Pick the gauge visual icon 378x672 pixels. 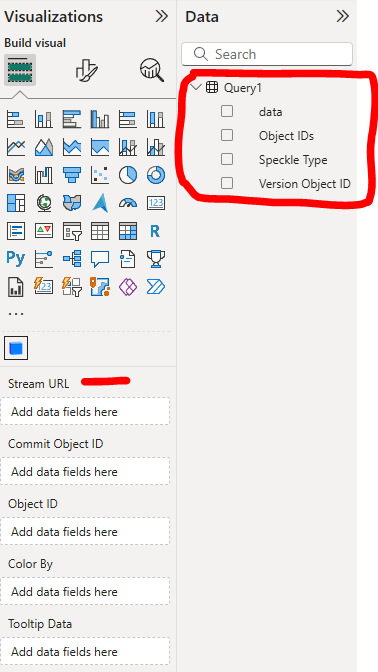point(128,203)
